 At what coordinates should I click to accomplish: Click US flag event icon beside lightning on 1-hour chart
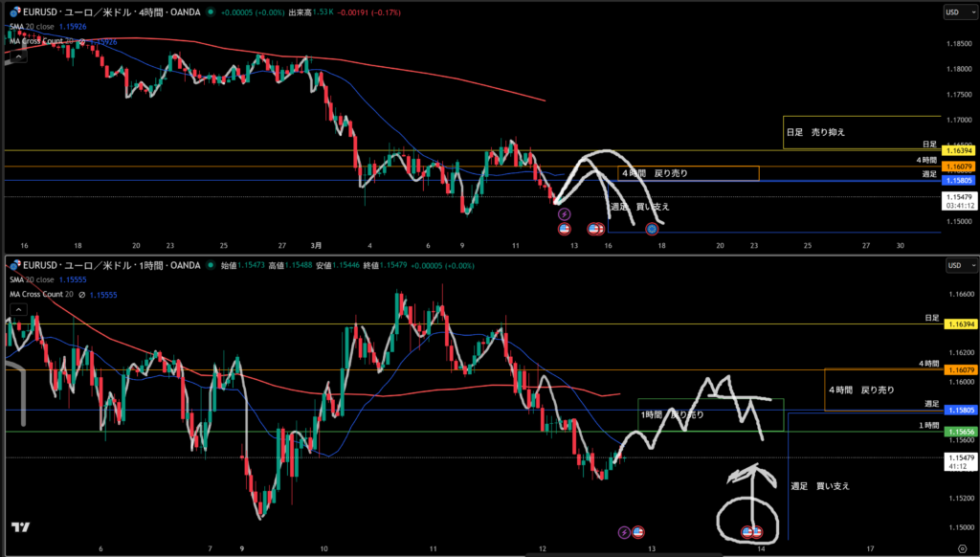coord(638,531)
